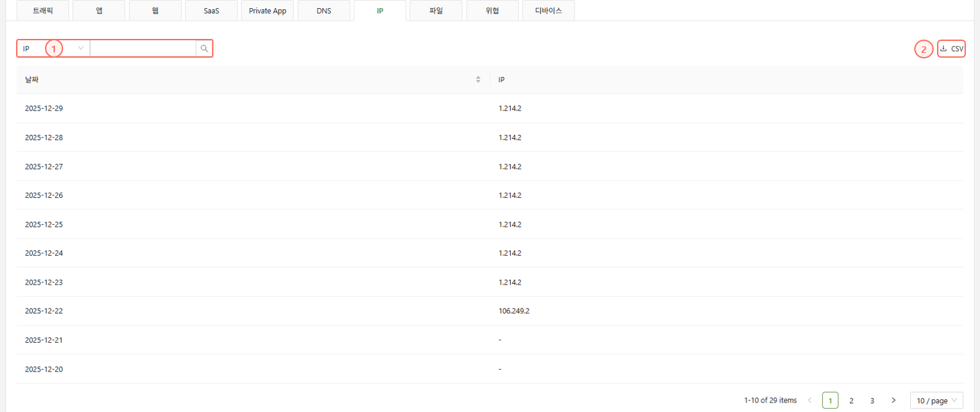This screenshot has width=980, height=412.
Task: Click the search magnifier icon
Action: (205, 48)
